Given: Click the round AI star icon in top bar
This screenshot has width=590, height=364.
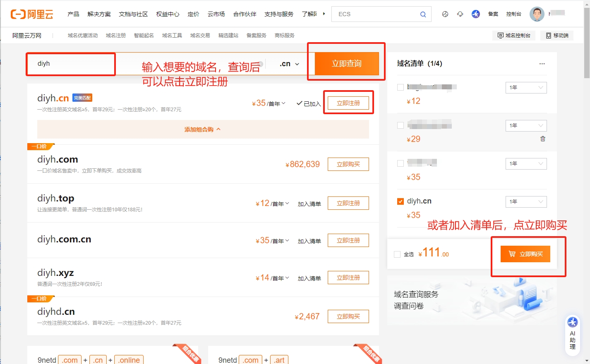Looking at the screenshot, I should (x=475, y=14).
